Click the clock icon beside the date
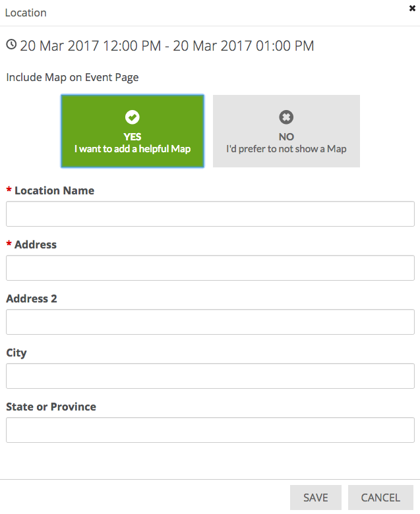The height and width of the screenshot is (514, 420). coord(11,45)
